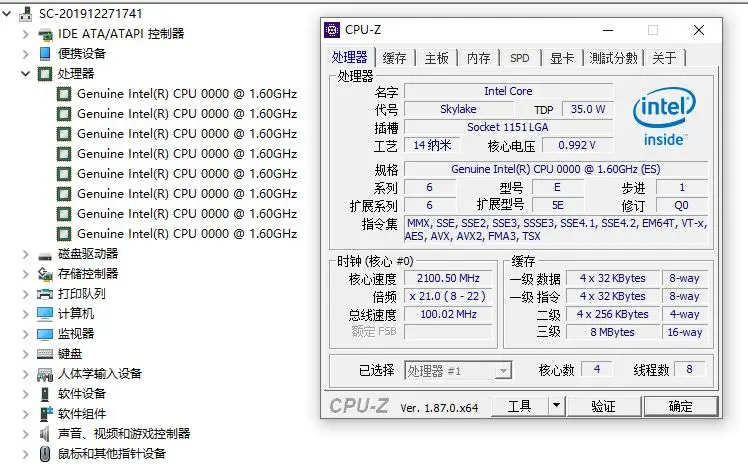This screenshot has height=466, width=748.
Task: Click the computer root node icon SC-201912271741
Action: 26,14
